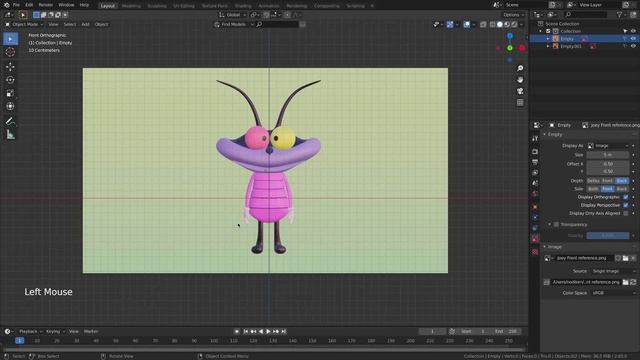Screen dimensions: 640x360
Task: Open the Edit menu
Action: pyautogui.click(x=29, y=5)
